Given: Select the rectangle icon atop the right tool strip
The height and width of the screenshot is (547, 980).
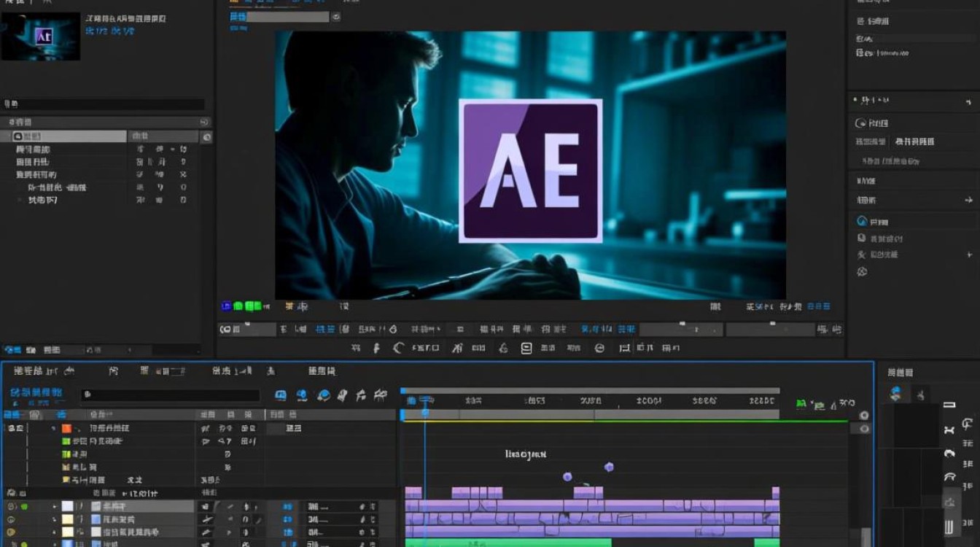Looking at the screenshot, I should click(x=949, y=405).
